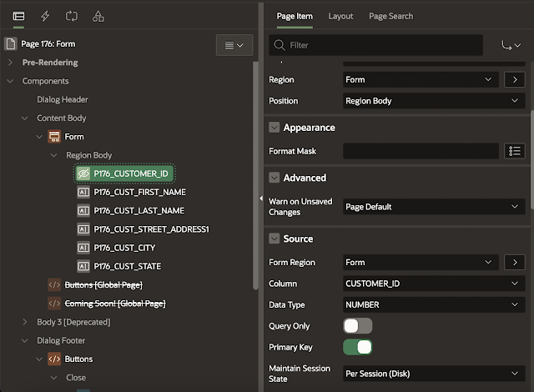The image size is (534, 392).
Task: Open the Page Search tab
Action: pyautogui.click(x=390, y=16)
